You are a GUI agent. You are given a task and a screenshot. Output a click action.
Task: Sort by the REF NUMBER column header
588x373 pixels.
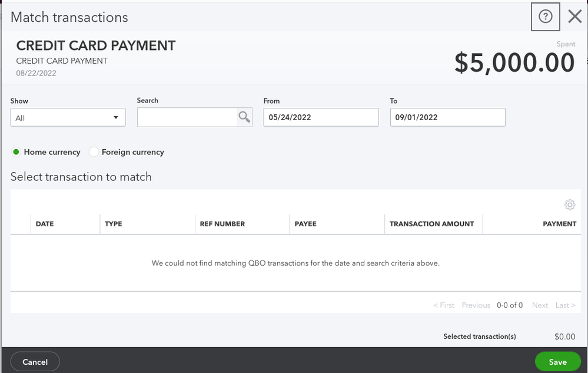coord(222,224)
